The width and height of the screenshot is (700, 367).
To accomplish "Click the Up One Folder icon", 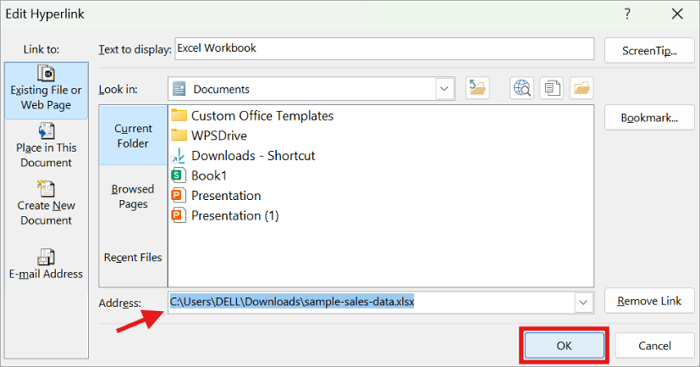I will pos(477,88).
